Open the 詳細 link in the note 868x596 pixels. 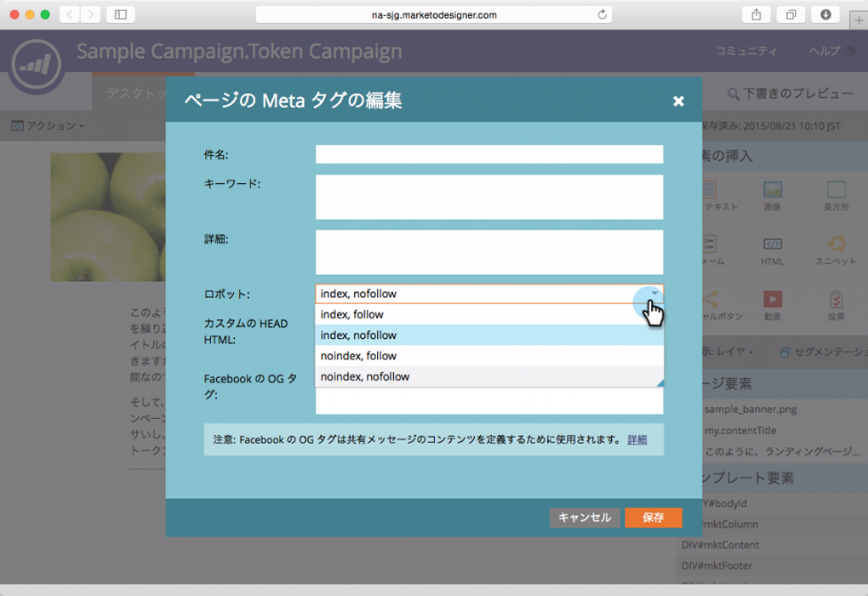click(x=637, y=439)
